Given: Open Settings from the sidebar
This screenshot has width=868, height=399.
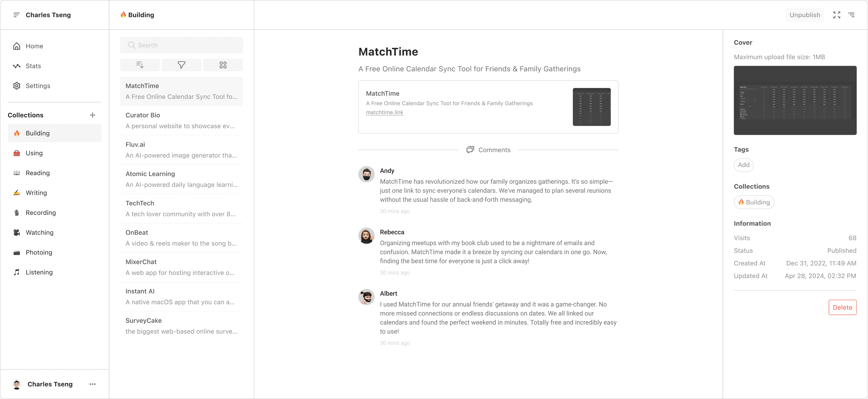Looking at the screenshot, I should click(x=38, y=86).
